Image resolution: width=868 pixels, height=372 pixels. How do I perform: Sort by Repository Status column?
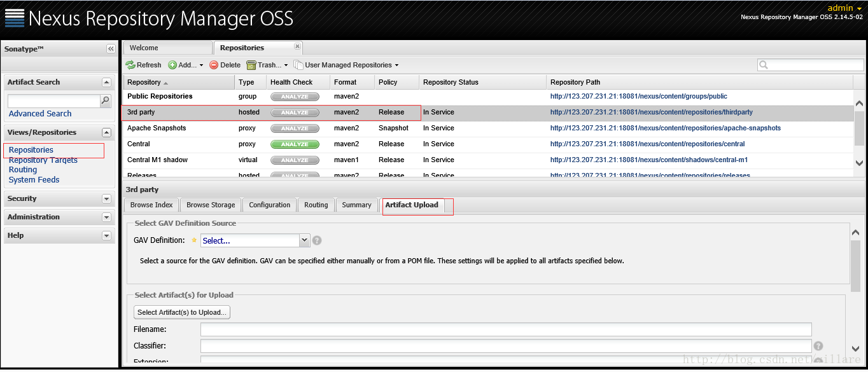pyautogui.click(x=483, y=82)
